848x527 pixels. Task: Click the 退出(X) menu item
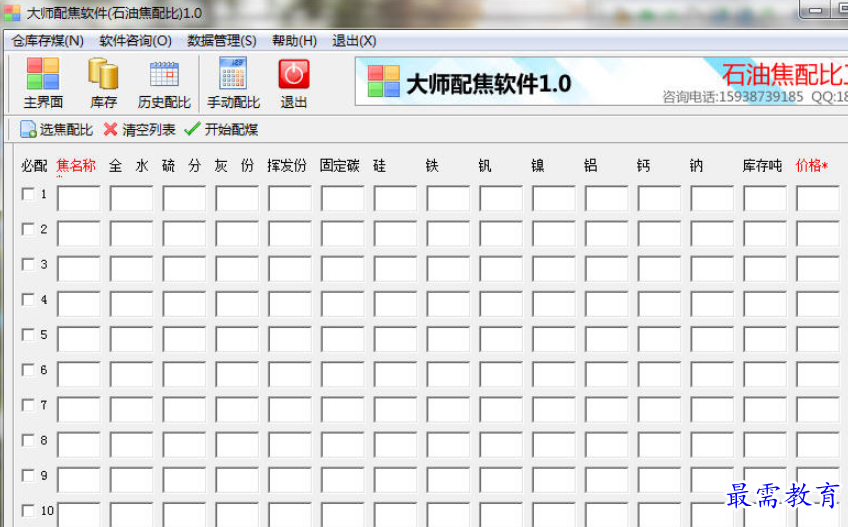[354, 41]
